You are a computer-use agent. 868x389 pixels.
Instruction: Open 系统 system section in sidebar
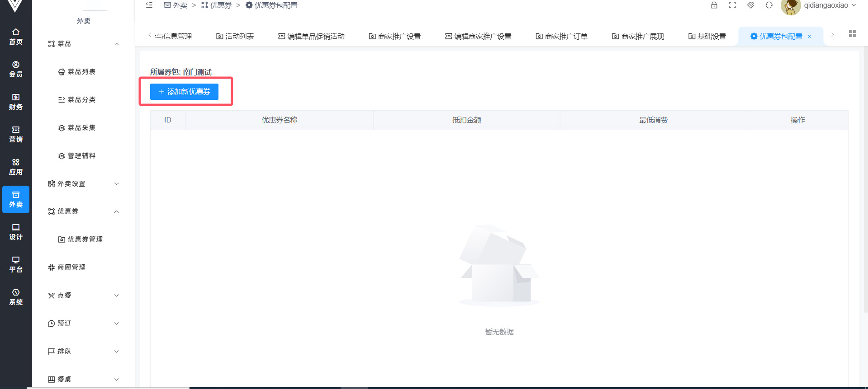coord(16,297)
